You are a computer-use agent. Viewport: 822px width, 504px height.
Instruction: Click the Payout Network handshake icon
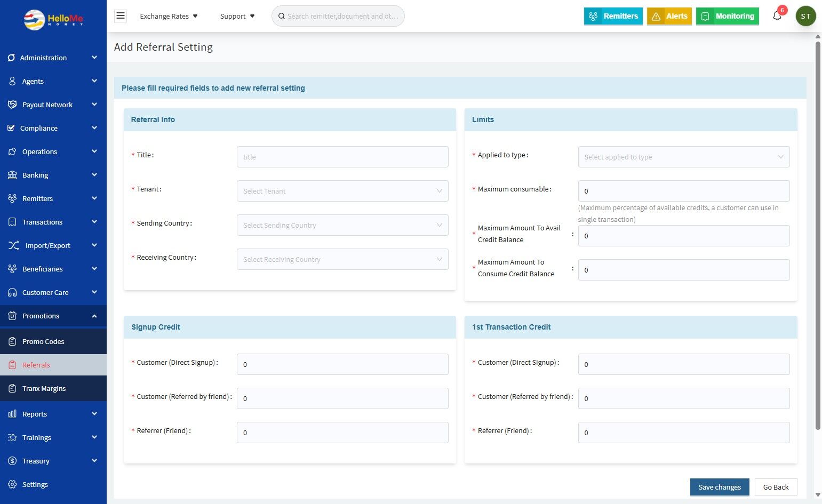pos(12,105)
